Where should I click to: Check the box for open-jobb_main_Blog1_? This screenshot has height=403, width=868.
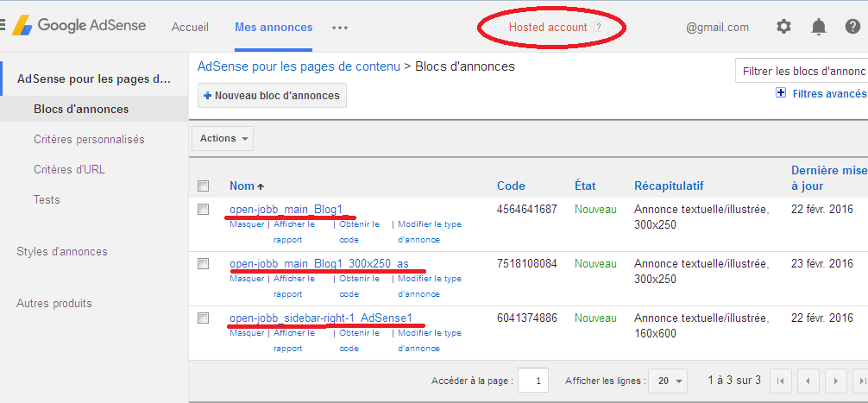203,209
